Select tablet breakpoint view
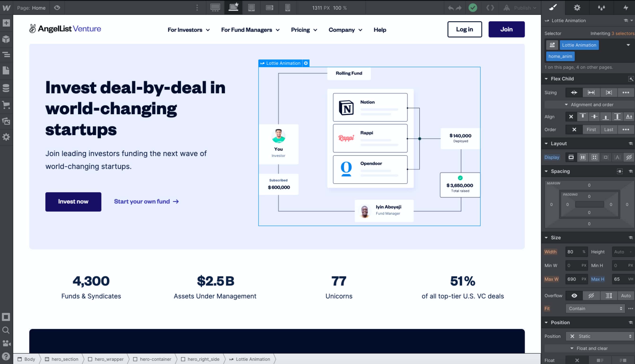Image resolution: width=635 pixels, height=364 pixels. pos(251,8)
